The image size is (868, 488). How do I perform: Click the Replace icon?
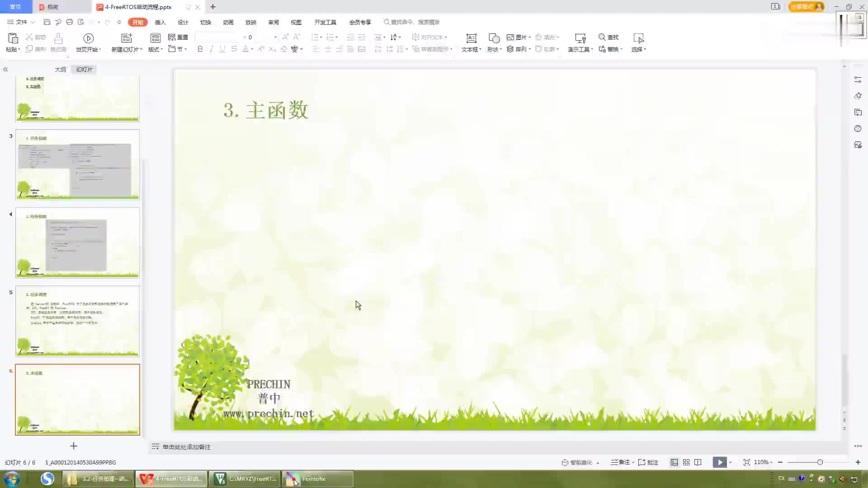tap(602, 49)
